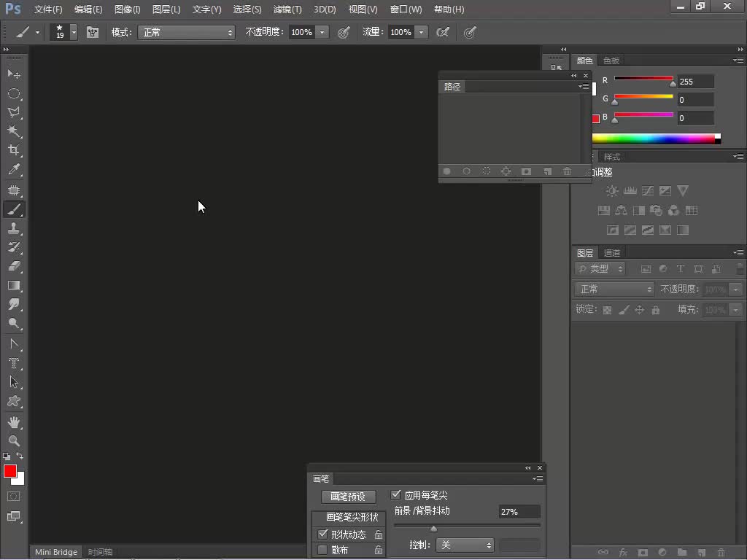Toggle lock transparent pixels in Layers

pyautogui.click(x=607, y=310)
